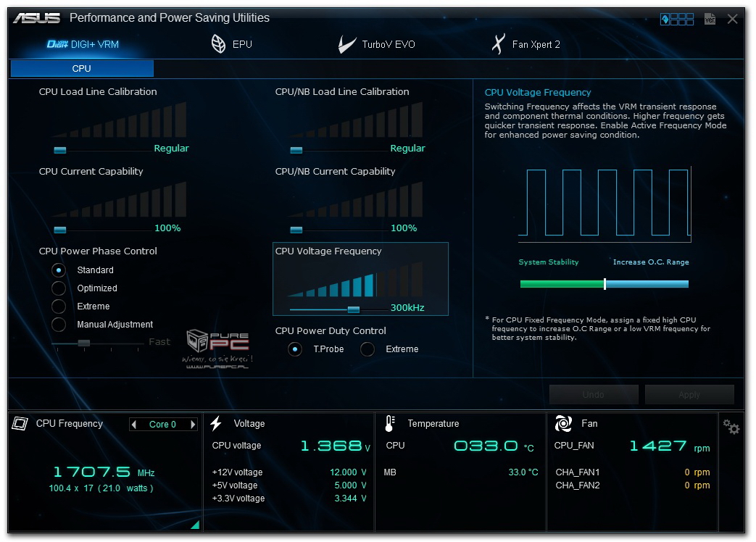Click the Temperature thermometer icon
756x542 pixels.
(390, 423)
